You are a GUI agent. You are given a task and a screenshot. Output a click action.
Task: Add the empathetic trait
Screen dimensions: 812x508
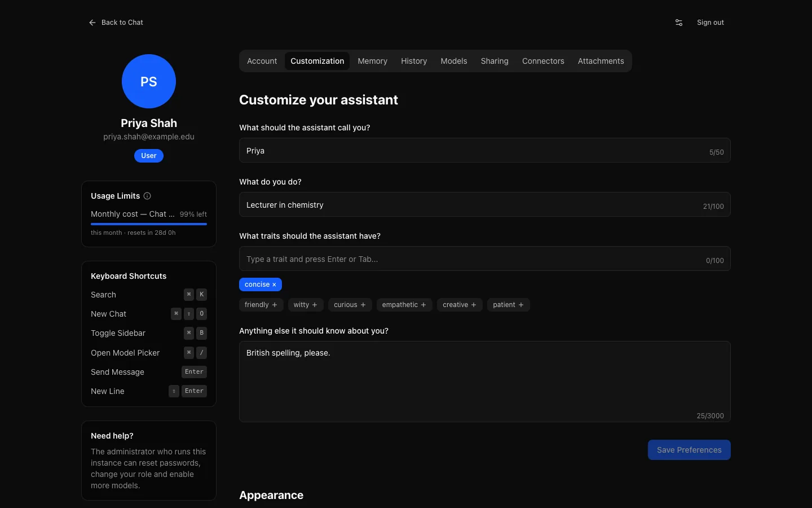404,305
